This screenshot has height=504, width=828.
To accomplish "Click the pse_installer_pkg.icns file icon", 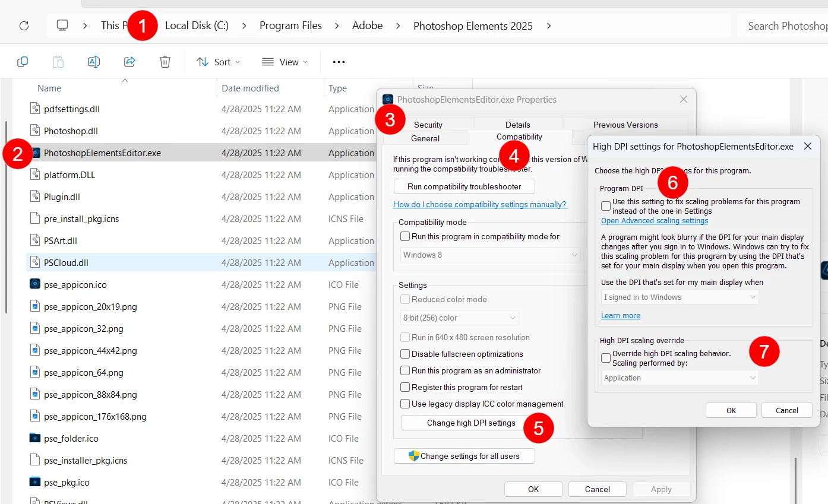I will click(x=35, y=460).
